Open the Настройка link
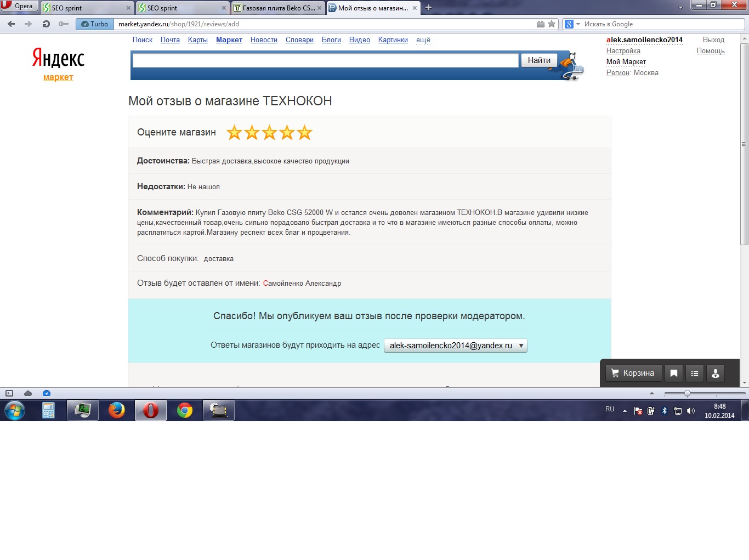 click(623, 51)
